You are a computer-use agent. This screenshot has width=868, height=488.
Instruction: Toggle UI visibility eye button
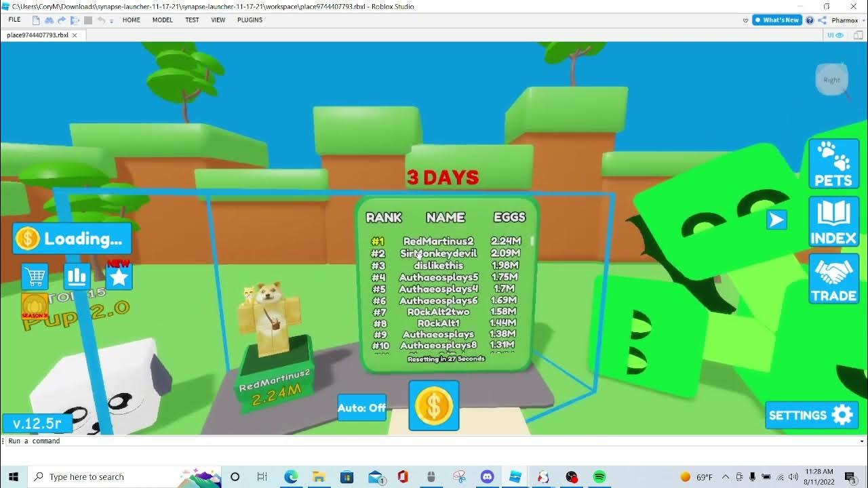pyautogui.click(x=835, y=35)
